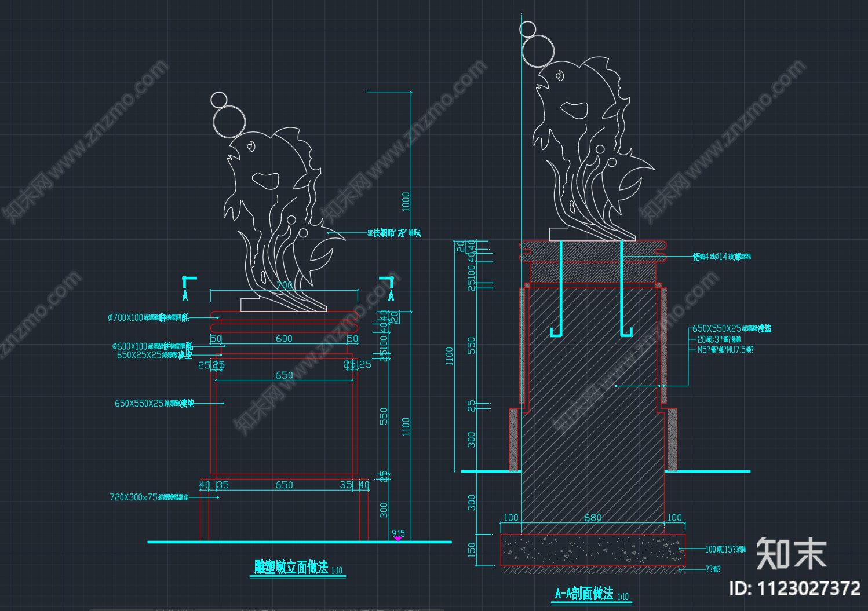Click the 600 dimension in elevation
Image resolution: width=868 pixels, height=611 pixels.
pyautogui.click(x=284, y=338)
